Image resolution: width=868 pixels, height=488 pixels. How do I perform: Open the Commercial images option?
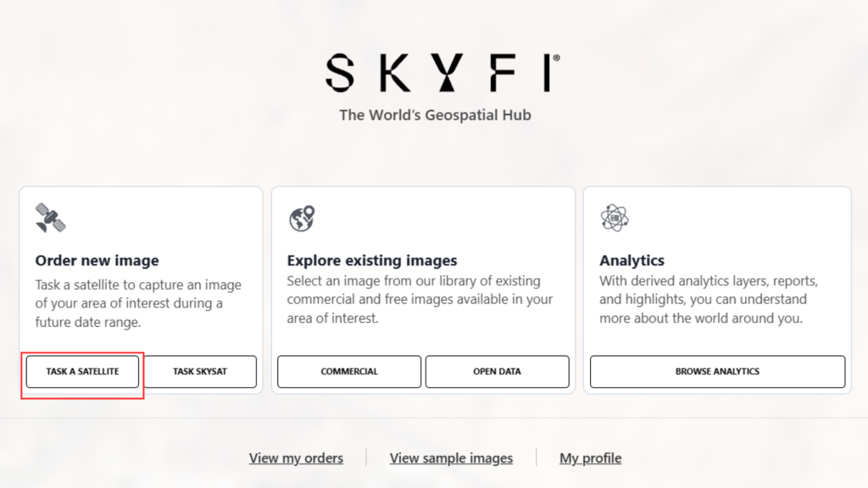(x=349, y=371)
